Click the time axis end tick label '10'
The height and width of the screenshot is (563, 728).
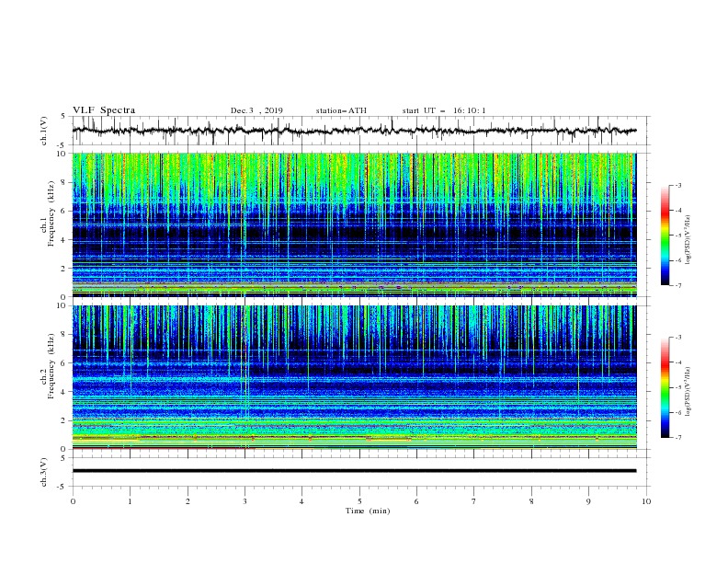pyautogui.click(x=646, y=501)
